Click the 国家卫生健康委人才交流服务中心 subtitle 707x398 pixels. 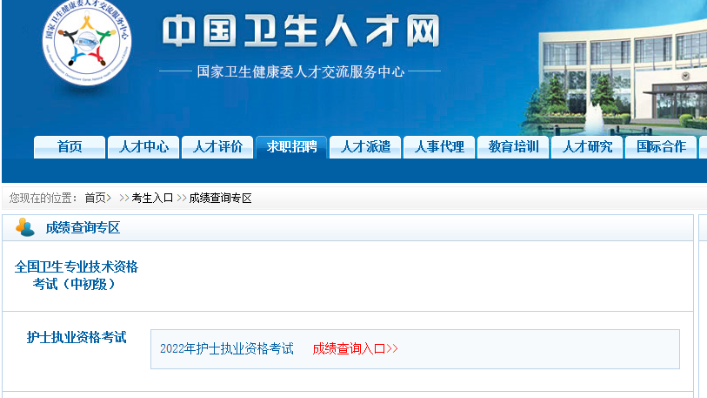[301, 71]
